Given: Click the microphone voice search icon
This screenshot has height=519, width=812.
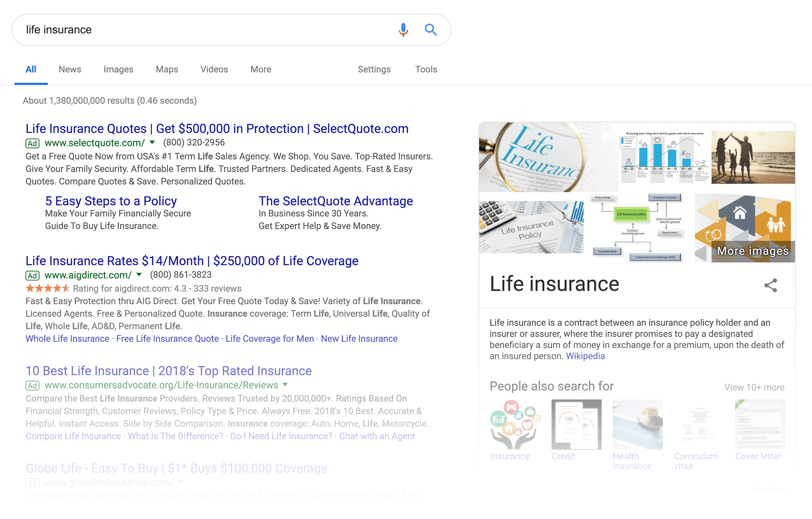Looking at the screenshot, I should click(x=403, y=30).
